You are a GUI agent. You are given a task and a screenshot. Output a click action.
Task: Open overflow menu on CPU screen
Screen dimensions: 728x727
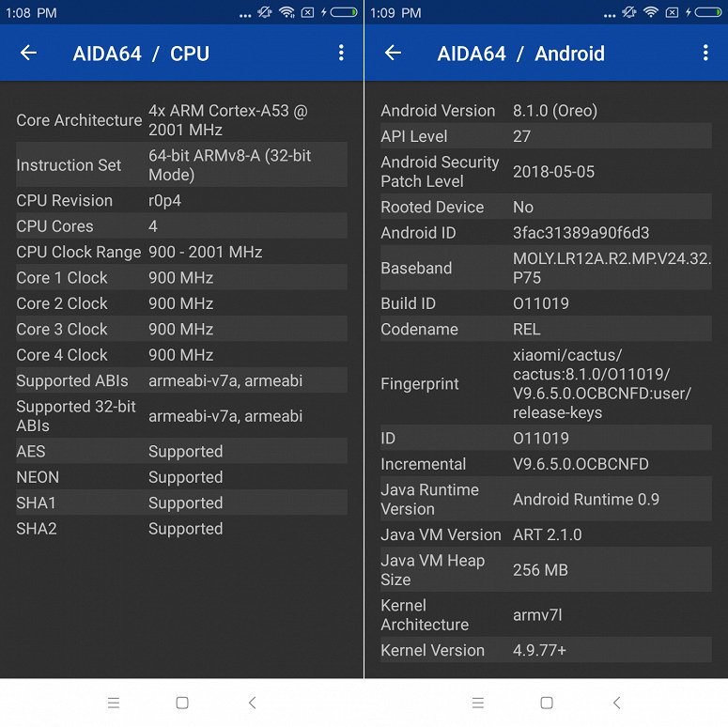(341, 53)
